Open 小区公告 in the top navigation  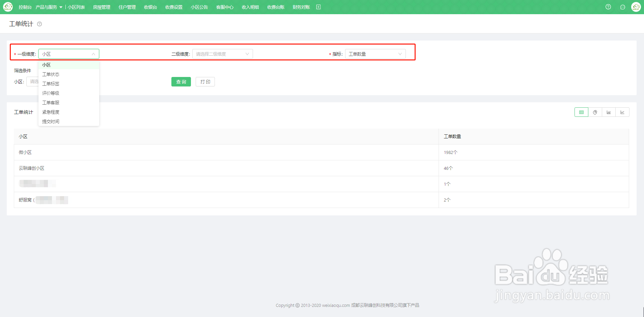(199, 7)
